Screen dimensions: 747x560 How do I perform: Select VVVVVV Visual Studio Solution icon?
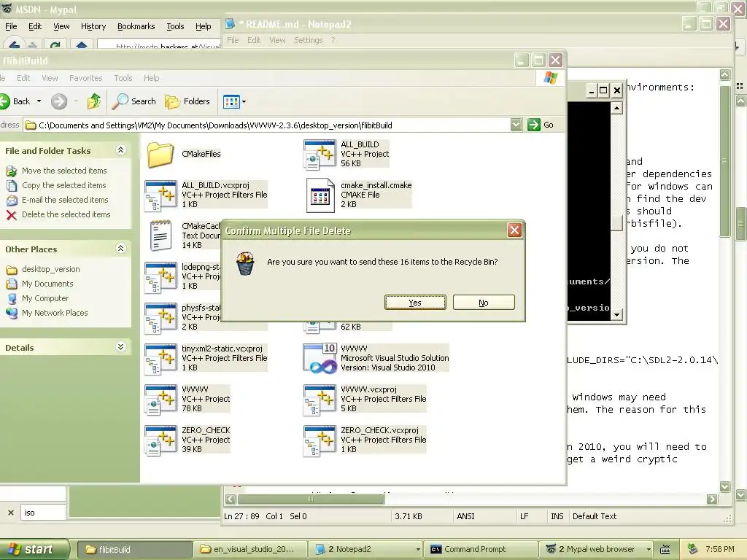tap(320, 358)
